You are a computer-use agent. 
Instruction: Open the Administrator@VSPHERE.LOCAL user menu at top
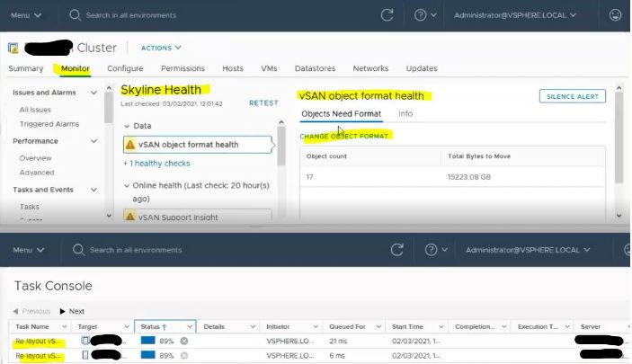point(515,15)
